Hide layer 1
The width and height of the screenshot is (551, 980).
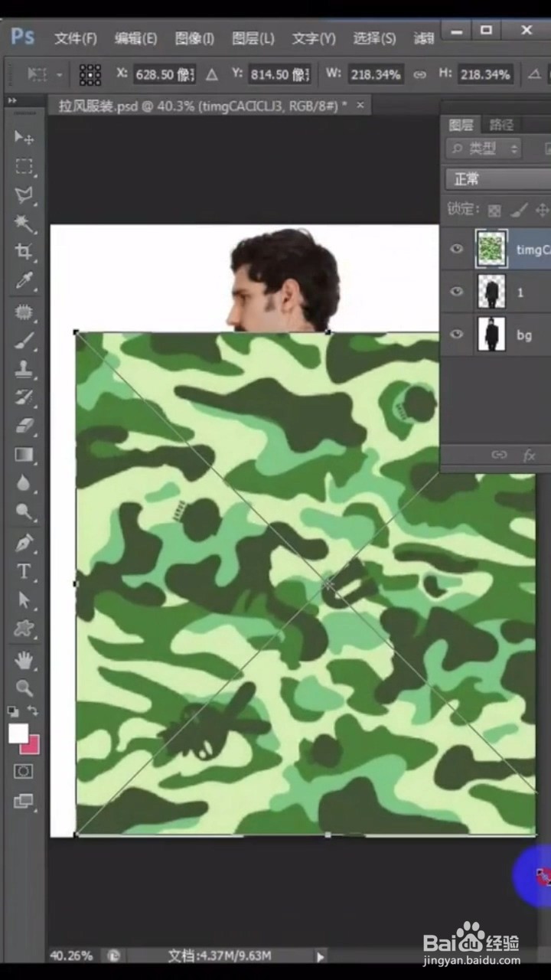(457, 292)
